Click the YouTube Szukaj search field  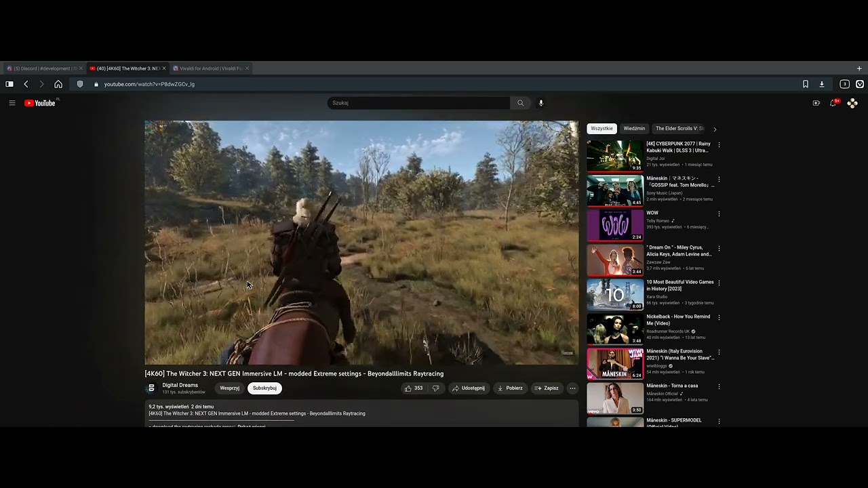pos(418,103)
